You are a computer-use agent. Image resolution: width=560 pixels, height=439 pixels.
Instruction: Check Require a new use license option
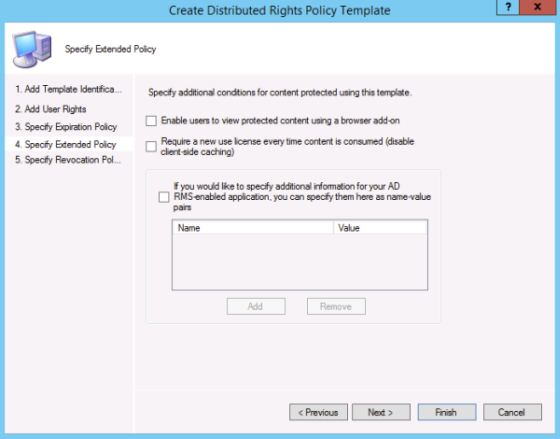tap(151, 146)
